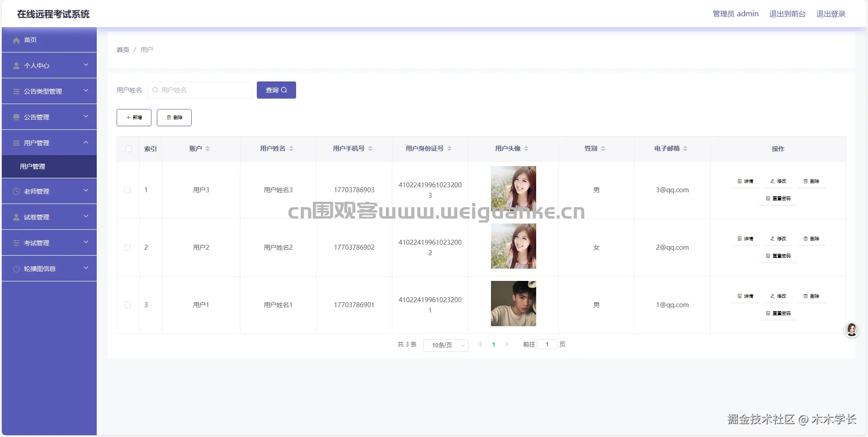Click the person icon next to 个人中心
Viewport: 868px width, 437px height.
[17, 66]
